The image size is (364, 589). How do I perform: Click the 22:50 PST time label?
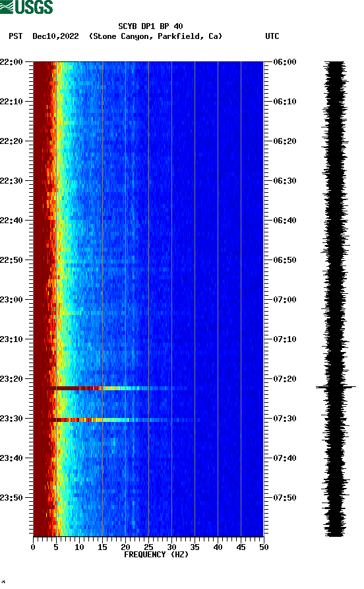point(11,260)
